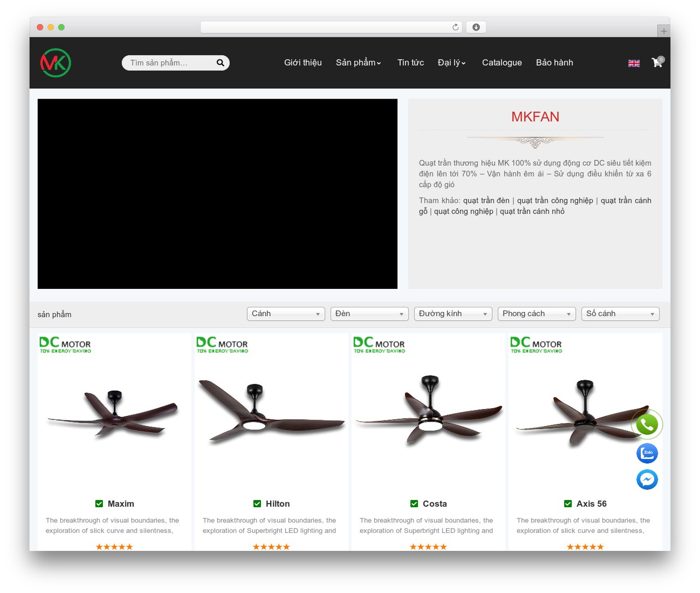Click the green check icon beside Hilton
Screen dimensions: 700x593
(x=257, y=504)
